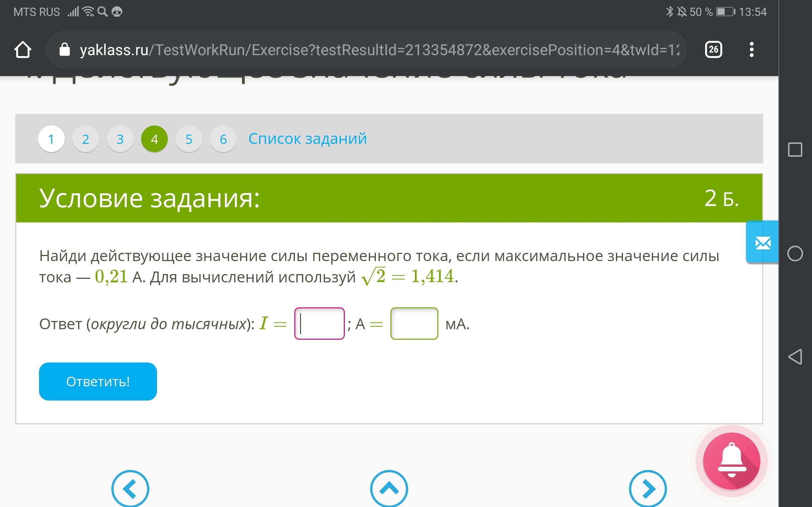Switch to exercise number 5
Viewport: 812px width, 507px height.
tap(189, 139)
